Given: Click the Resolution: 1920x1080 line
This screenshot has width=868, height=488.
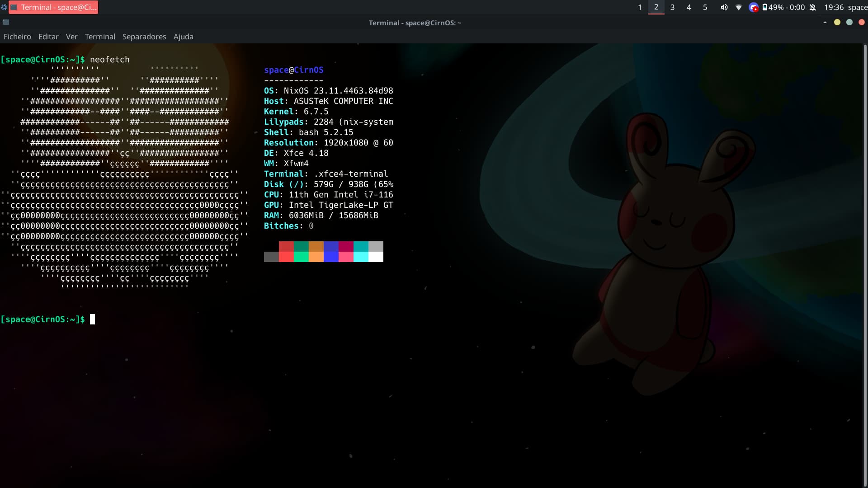Looking at the screenshot, I should click(329, 143).
